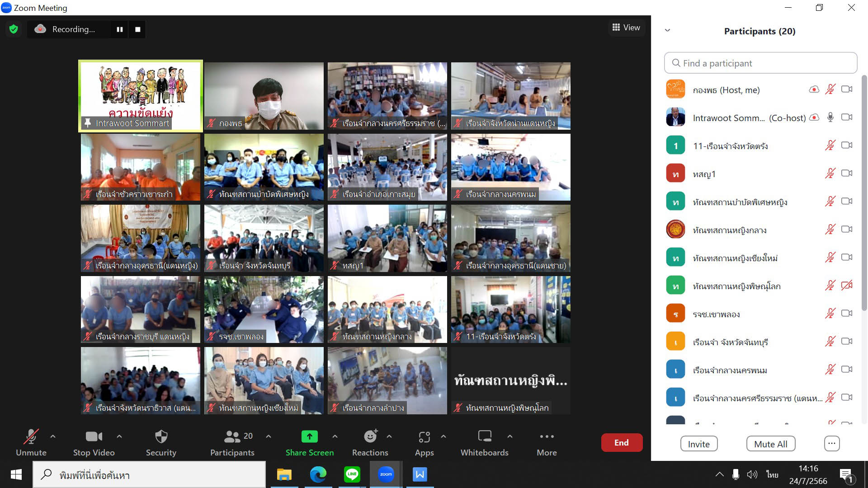
Task: Toggle Intrawoot Sommart's microphone in participant list
Action: (x=830, y=117)
